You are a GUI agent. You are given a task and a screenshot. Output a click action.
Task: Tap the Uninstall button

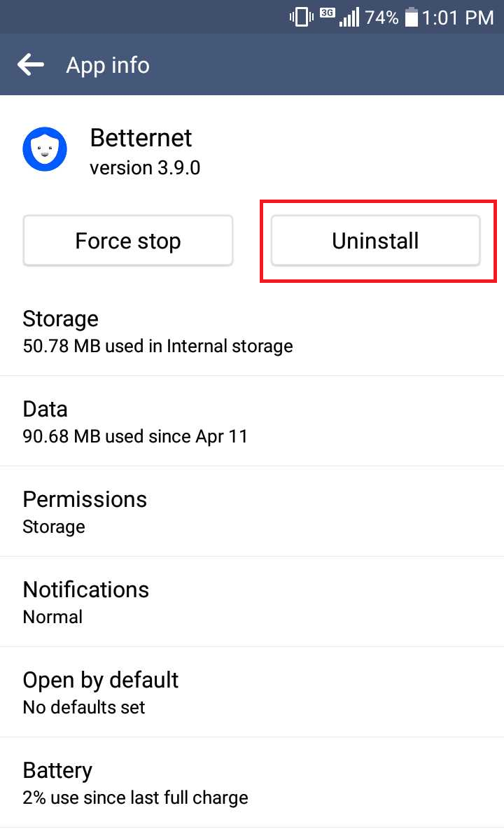[376, 241]
